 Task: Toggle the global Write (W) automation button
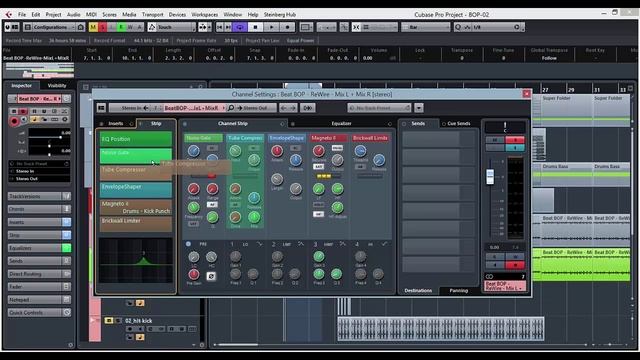[130, 27]
